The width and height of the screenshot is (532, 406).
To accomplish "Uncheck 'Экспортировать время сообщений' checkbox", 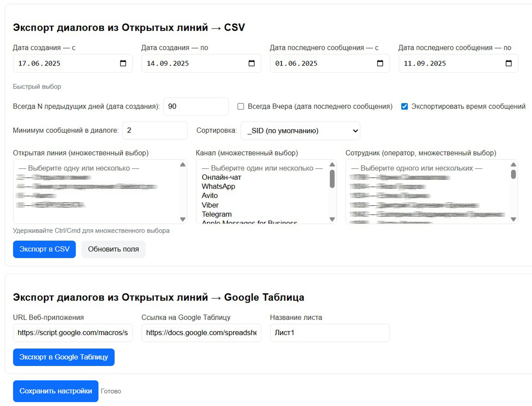I will click(x=404, y=107).
